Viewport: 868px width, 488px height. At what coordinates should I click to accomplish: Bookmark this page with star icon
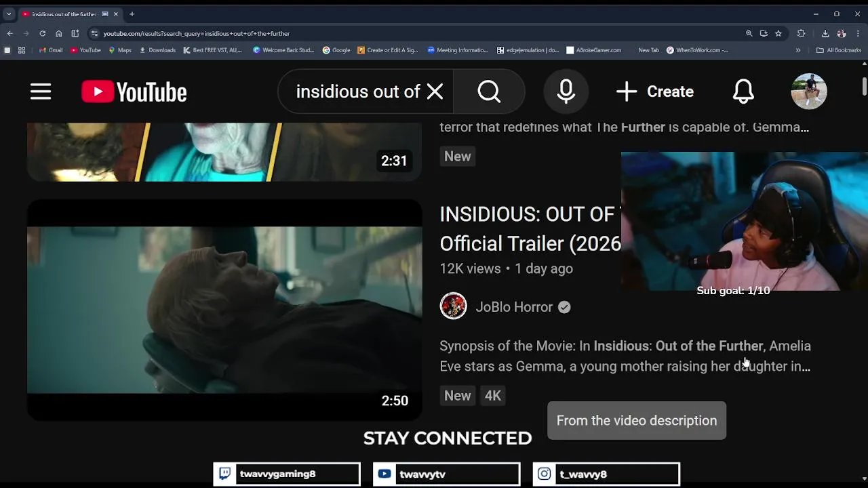coord(778,33)
